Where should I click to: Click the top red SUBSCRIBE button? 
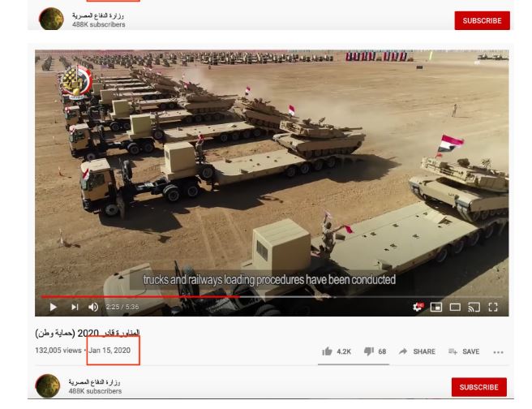(x=482, y=20)
